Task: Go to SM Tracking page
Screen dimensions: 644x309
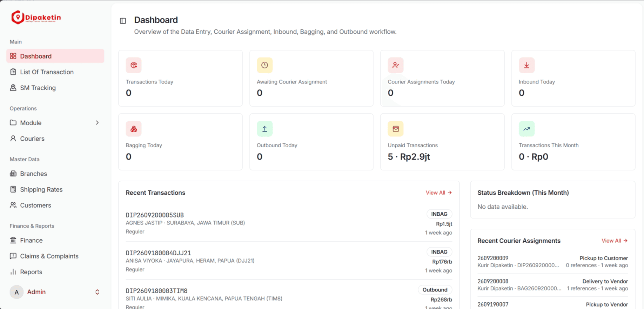Action: (x=55, y=88)
